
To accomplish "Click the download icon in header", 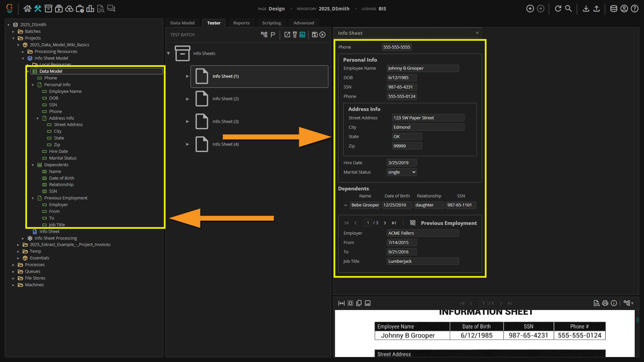I will pos(586,9).
